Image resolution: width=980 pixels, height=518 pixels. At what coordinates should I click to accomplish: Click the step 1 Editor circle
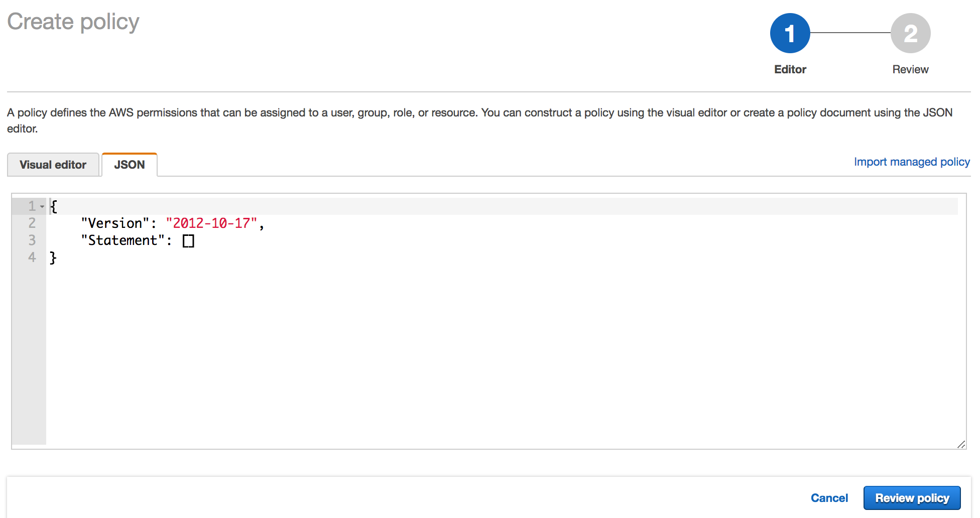click(x=790, y=33)
